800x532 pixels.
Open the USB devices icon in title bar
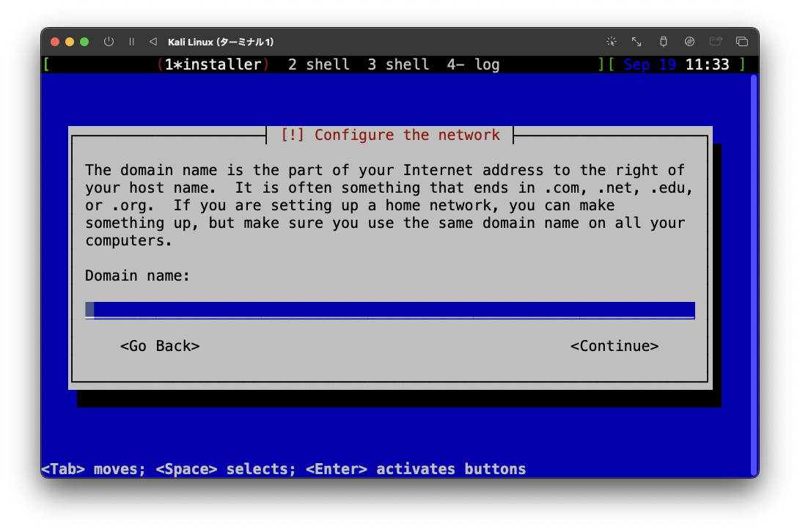pyautogui.click(x=663, y=42)
